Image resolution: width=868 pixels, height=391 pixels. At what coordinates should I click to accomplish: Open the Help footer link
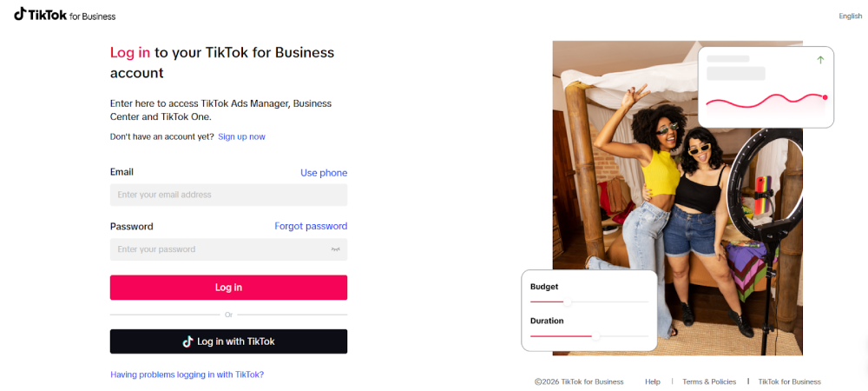[653, 381]
